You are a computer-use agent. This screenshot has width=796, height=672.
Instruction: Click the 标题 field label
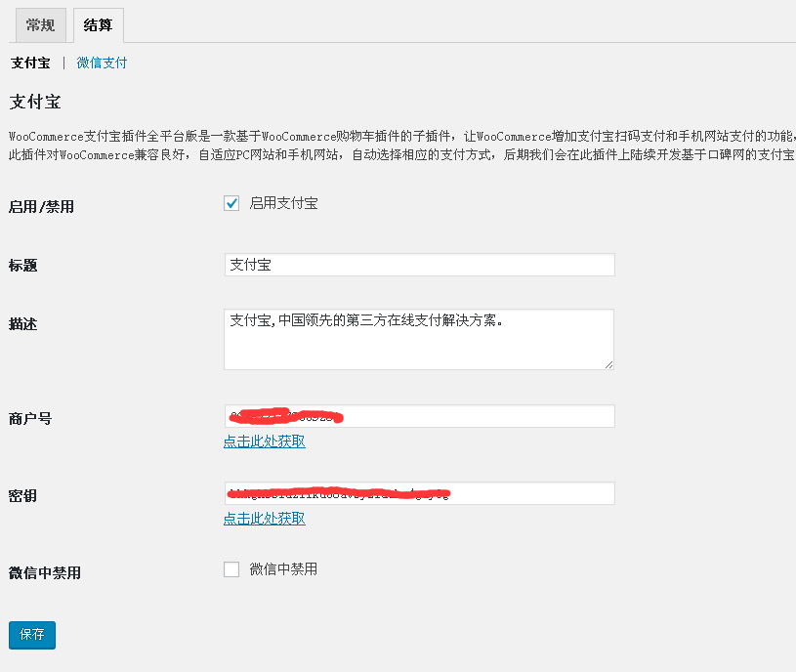(x=22, y=266)
